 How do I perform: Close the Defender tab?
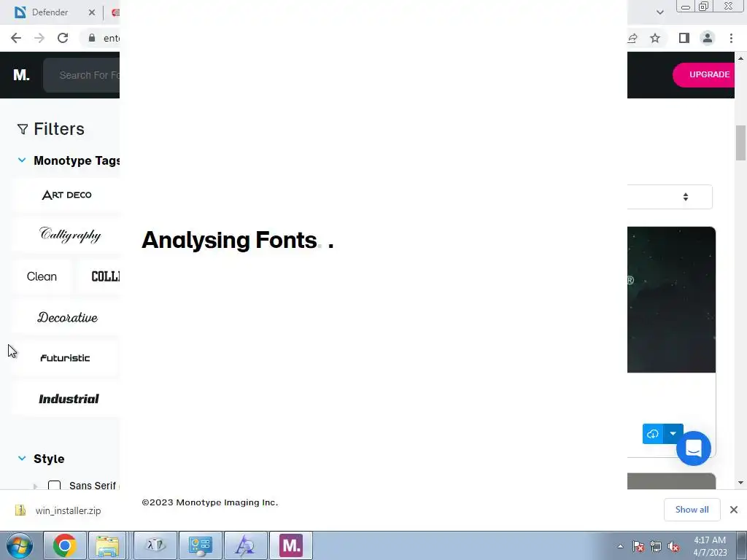92,12
